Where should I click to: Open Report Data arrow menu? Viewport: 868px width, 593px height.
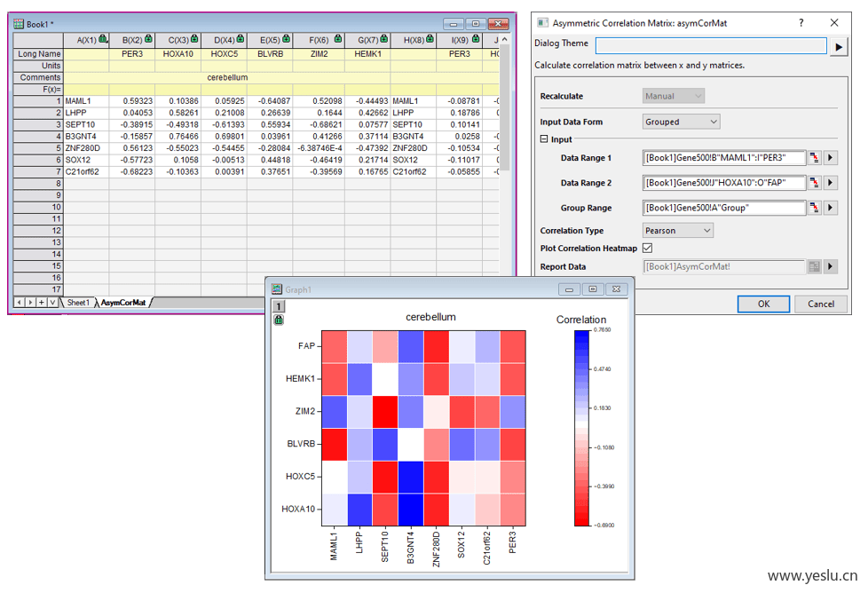point(830,267)
